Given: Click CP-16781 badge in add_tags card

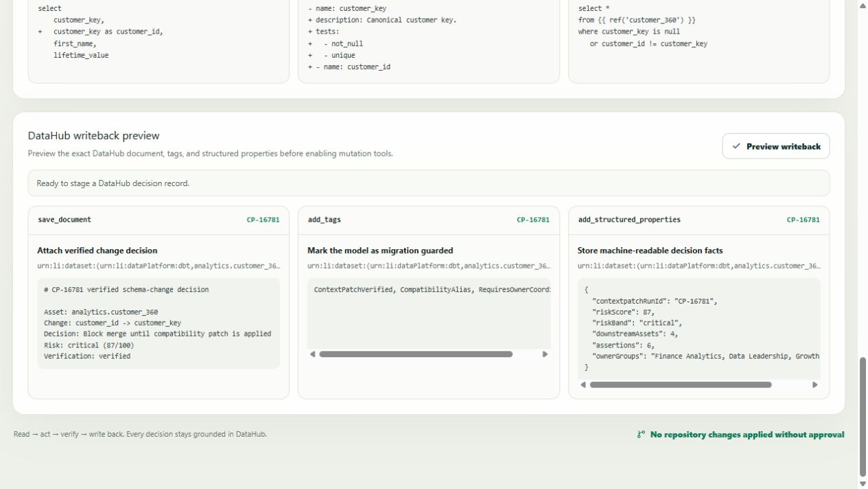Looking at the screenshot, I should click(533, 220).
